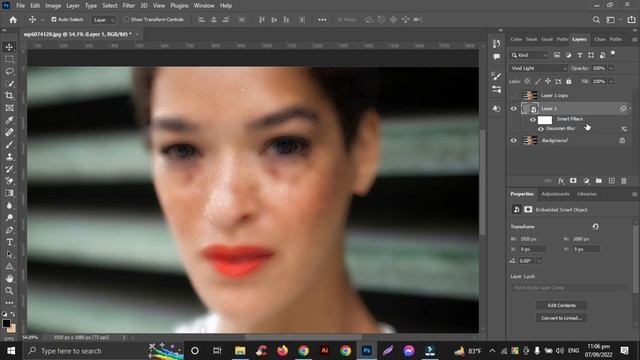Create a new layer icon
Screen dimensions: 640x360
(x=611, y=181)
